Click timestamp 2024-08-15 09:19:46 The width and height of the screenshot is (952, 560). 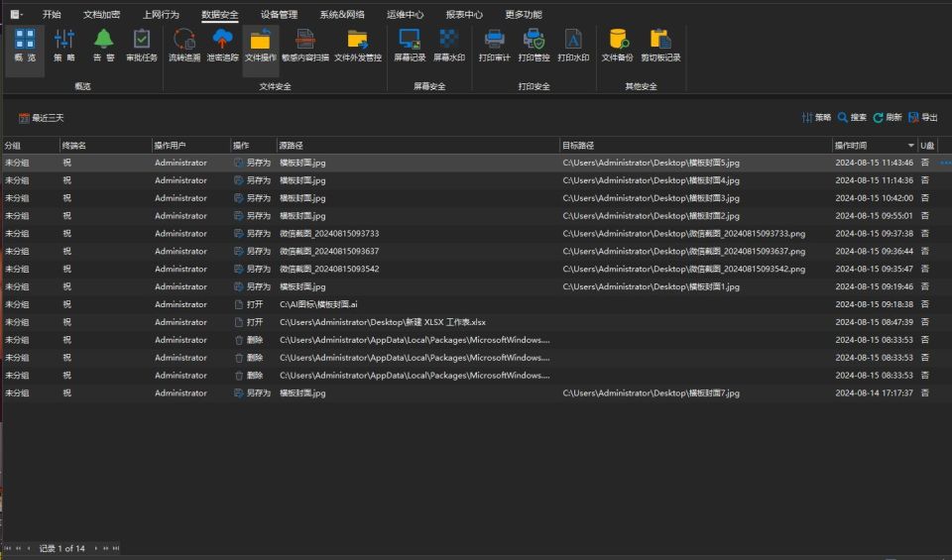point(874,286)
